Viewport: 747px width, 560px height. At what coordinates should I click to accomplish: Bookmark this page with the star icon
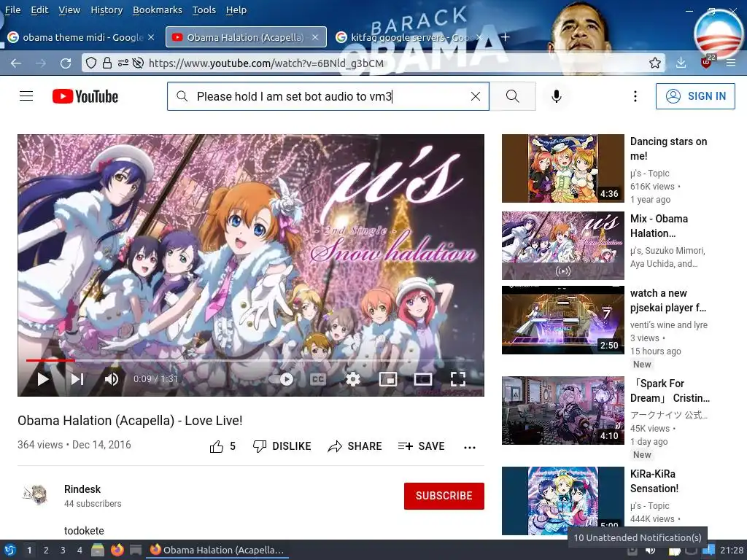pyautogui.click(x=655, y=63)
